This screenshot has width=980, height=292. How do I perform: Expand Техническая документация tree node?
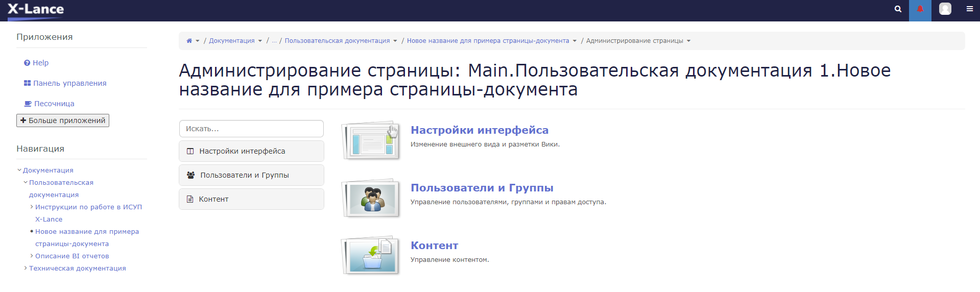26,268
